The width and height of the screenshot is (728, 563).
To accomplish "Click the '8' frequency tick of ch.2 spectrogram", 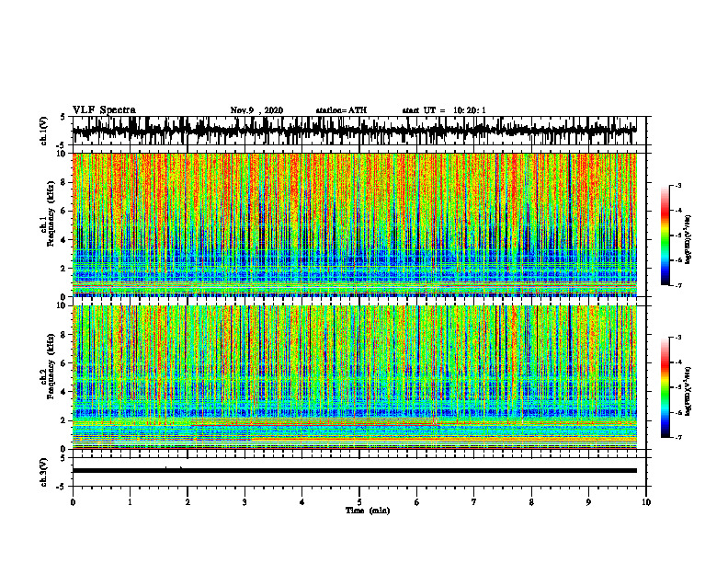I will pyautogui.click(x=64, y=334).
